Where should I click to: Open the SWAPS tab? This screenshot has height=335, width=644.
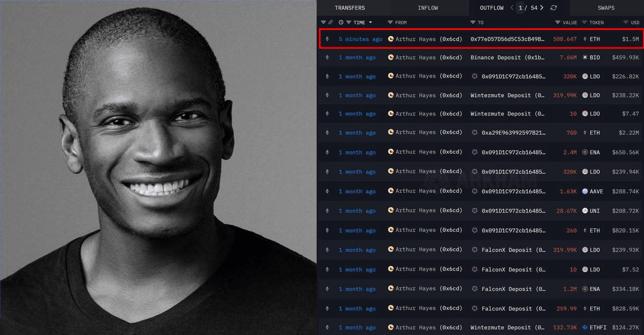[606, 8]
